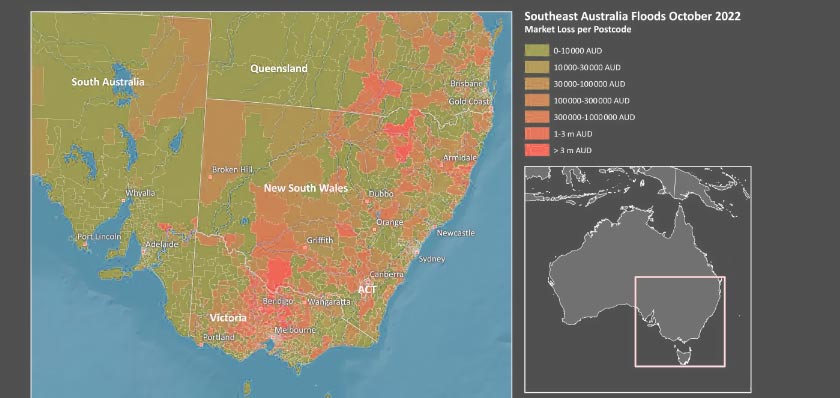Click the 100000-300000 AUD legend swatch
The height and width of the screenshot is (398, 840).
click(537, 101)
